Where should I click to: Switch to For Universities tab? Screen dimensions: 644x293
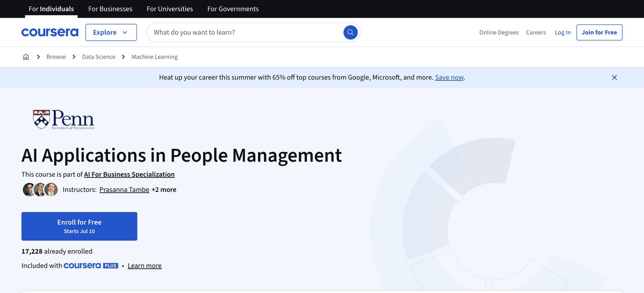pyautogui.click(x=170, y=9)
